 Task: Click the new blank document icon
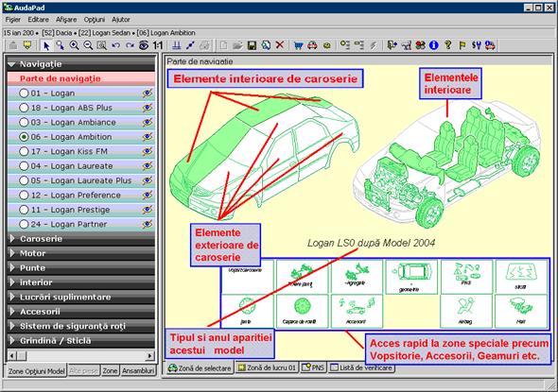click(223, 45)
